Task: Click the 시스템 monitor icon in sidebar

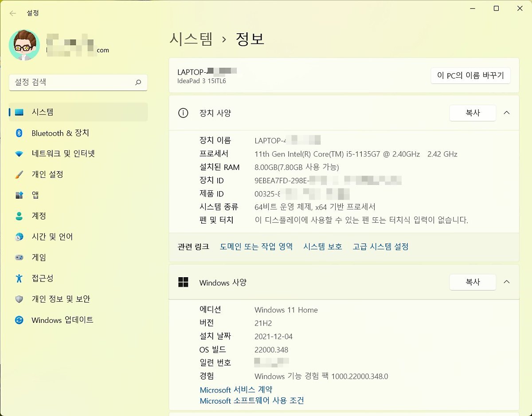Action: [x=19, y=112]
